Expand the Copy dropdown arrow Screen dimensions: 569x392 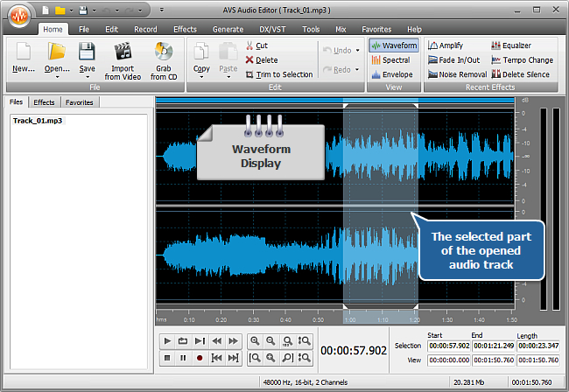pos(201,77)
